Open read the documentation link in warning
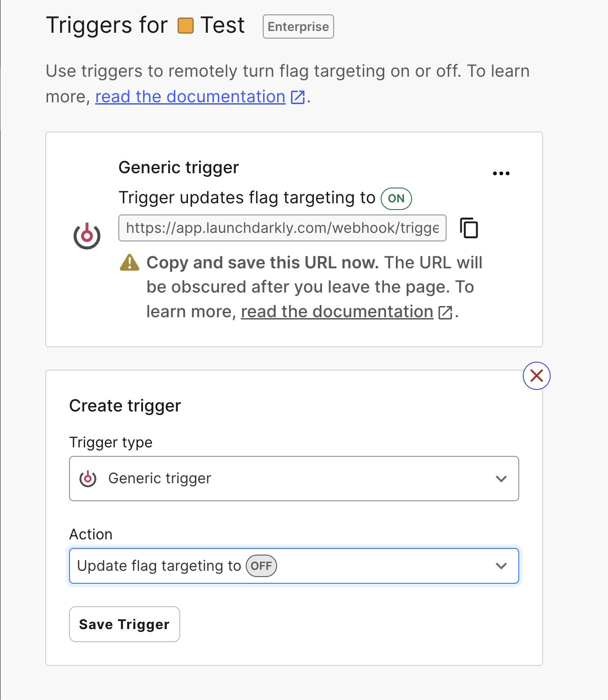The height and width of the screenshot is (700, 608). (x=337, y=311)
